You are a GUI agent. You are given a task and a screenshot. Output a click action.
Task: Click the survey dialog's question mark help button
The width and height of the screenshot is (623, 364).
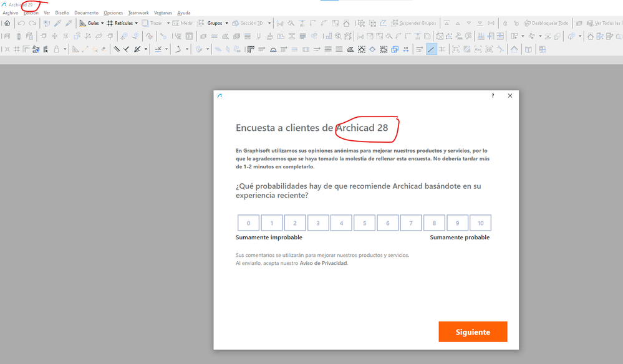493,95
